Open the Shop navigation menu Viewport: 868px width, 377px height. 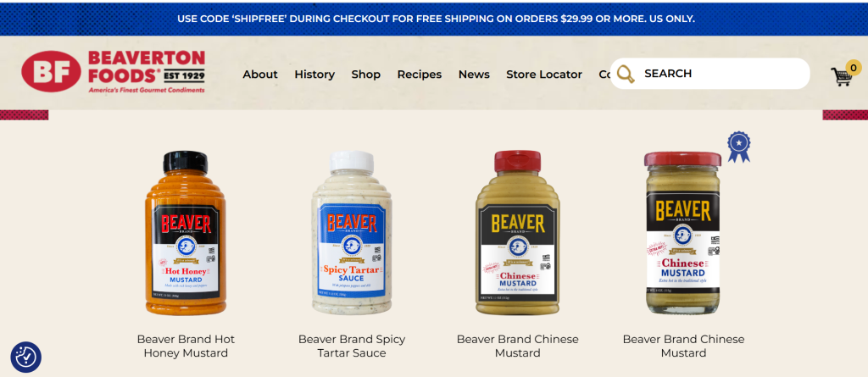click(366, 75)
